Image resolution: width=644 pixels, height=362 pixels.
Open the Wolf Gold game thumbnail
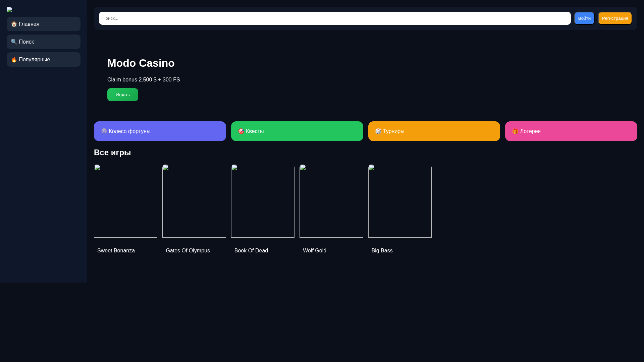(331, 200)
